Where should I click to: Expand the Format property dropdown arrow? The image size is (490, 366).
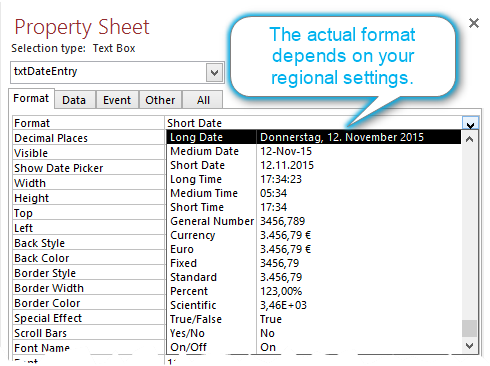[x=470, y=124]
